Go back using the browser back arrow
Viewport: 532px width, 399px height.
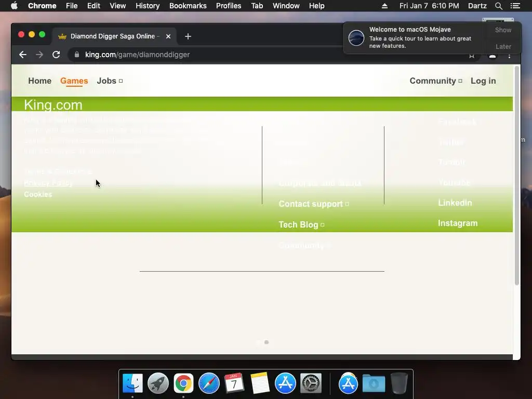click(x=23, y=55)
